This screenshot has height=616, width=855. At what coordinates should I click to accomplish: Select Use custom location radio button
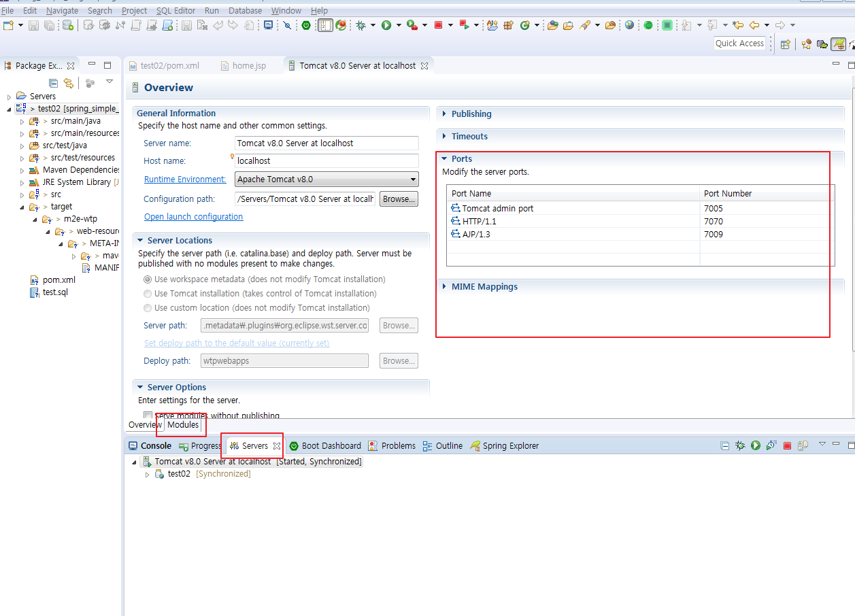[x=148, y=308]
